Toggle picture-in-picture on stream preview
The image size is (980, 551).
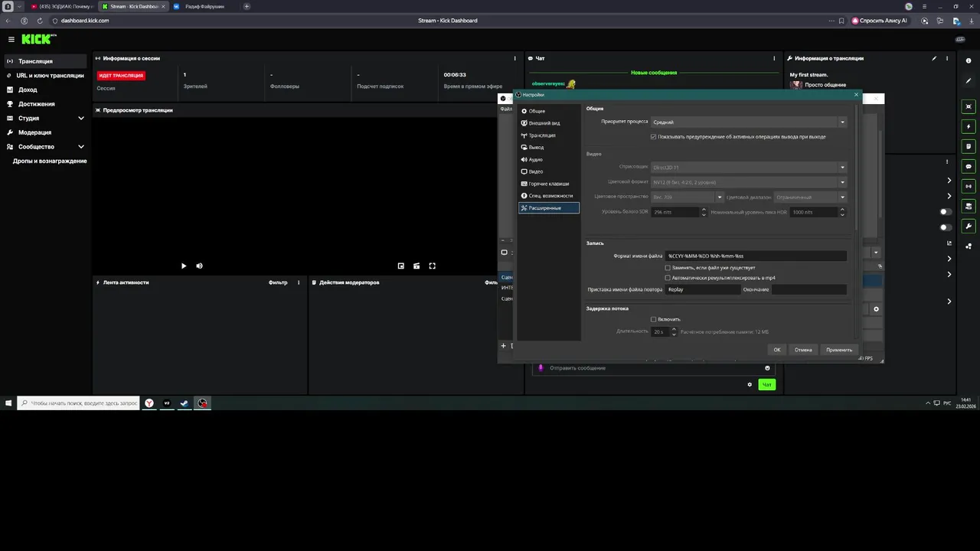[x=401, y=266]
